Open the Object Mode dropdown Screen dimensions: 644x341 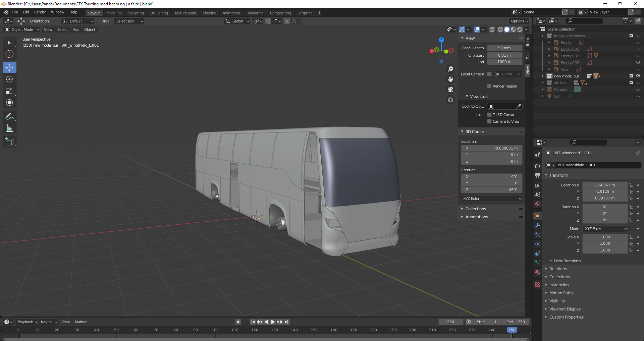click(22, 30)
